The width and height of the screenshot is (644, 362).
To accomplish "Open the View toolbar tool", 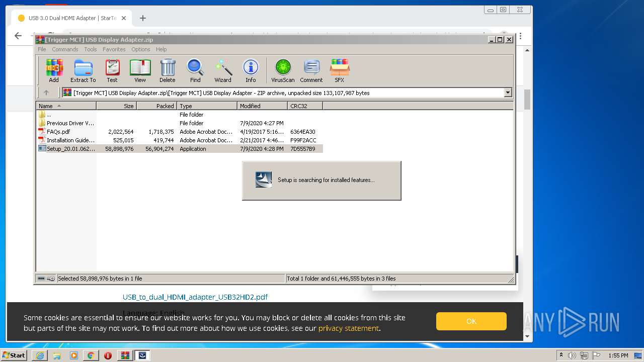I will pos(140,70).
